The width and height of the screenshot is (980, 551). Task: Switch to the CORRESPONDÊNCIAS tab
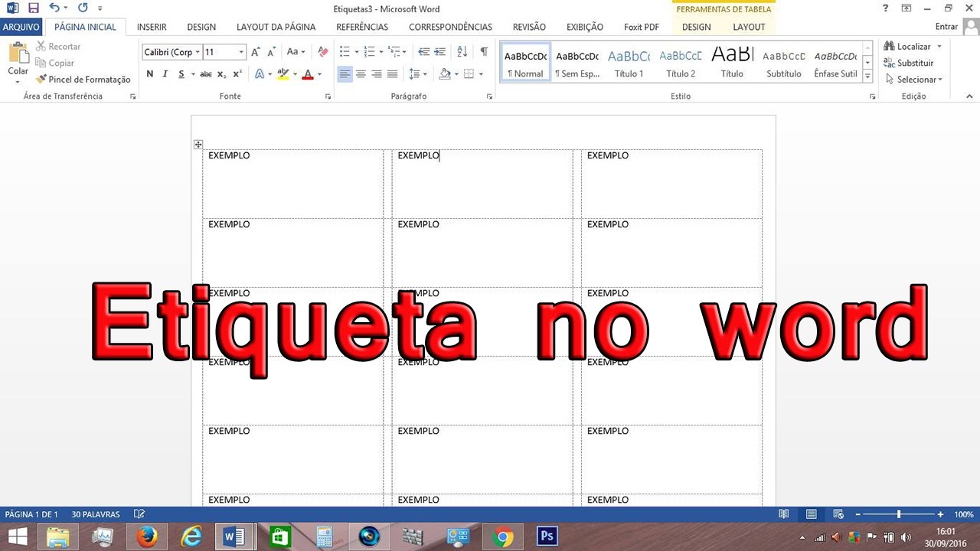click(x=450, y=27)
